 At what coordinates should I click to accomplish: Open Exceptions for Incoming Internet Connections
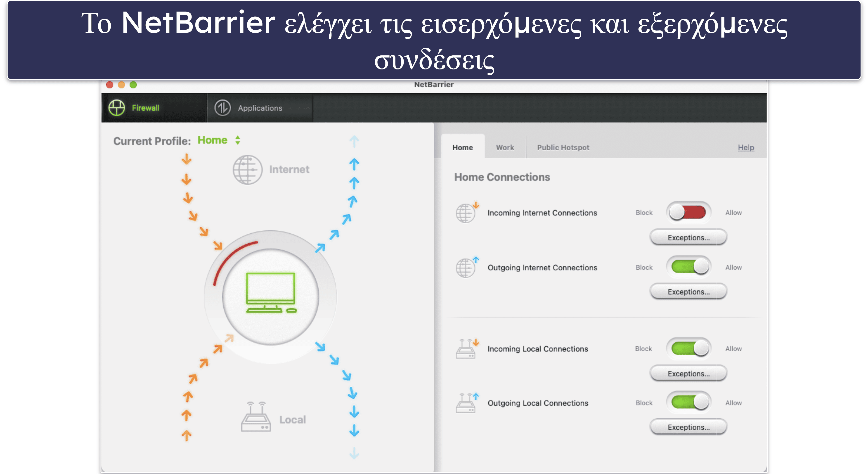tap(688, 237)
